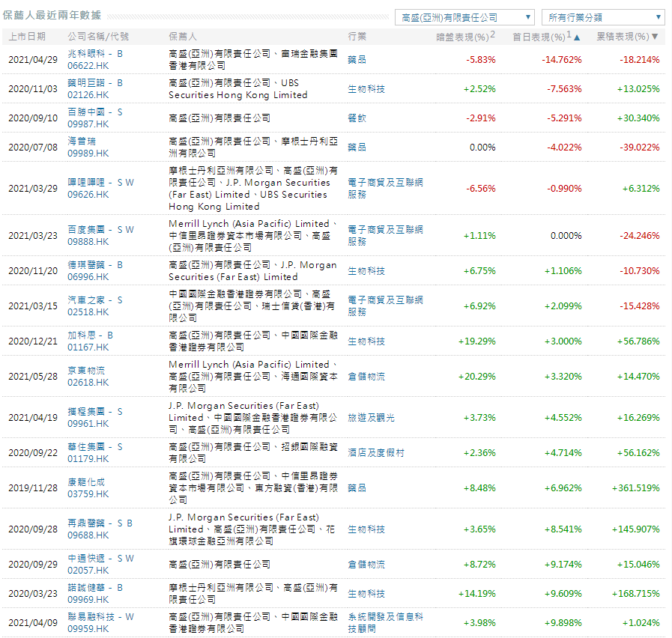
Task: Open 華住集團 - S stock link
Action: 95,446
